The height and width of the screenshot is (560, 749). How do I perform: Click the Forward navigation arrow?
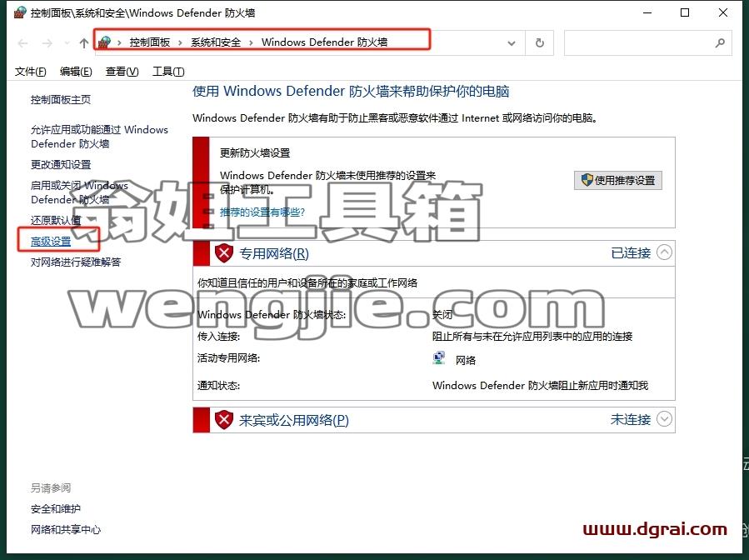point(47,43)
